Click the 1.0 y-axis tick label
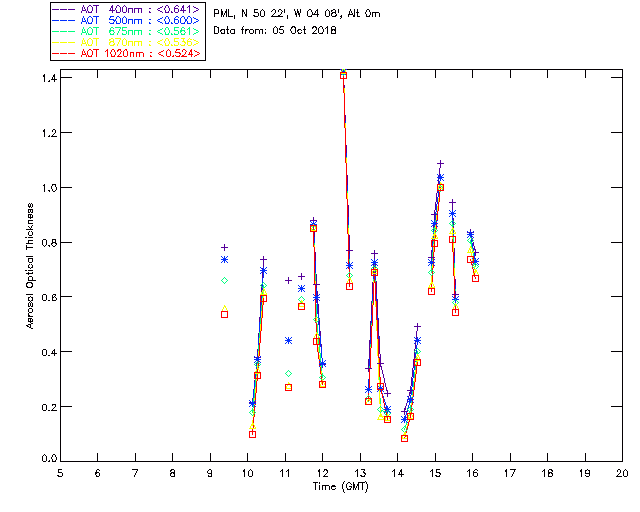640x512 pixels. pos(49,187)
